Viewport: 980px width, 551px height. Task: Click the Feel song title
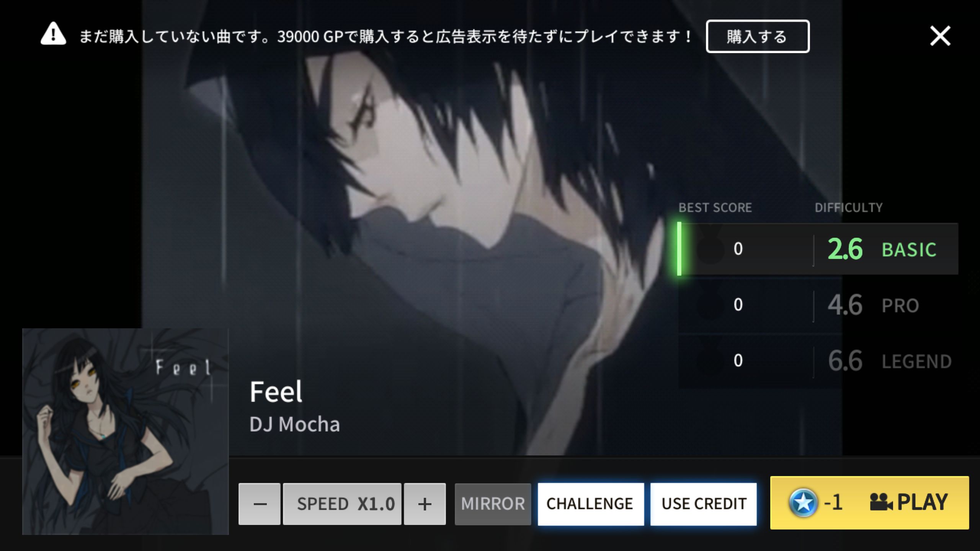click(x=276, y=392)
